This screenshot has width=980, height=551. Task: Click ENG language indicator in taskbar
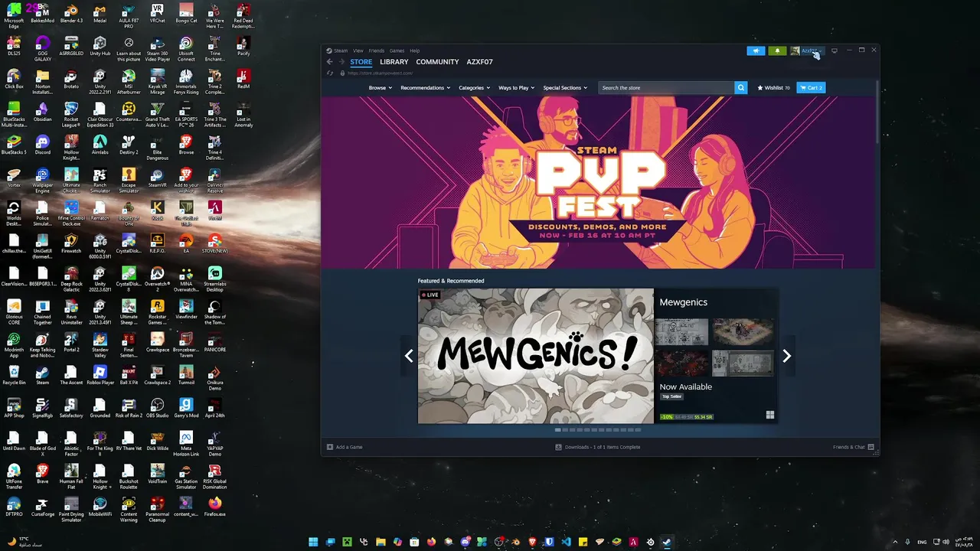coord(921,542)
